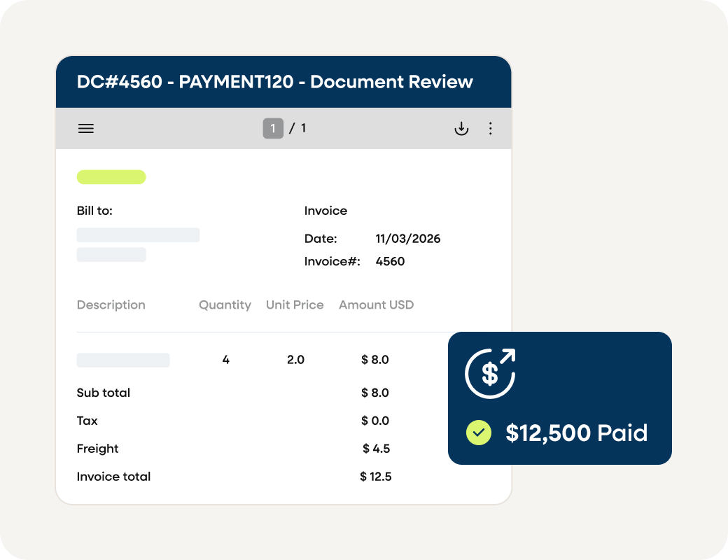Click the current page number box

click(273, 128)
